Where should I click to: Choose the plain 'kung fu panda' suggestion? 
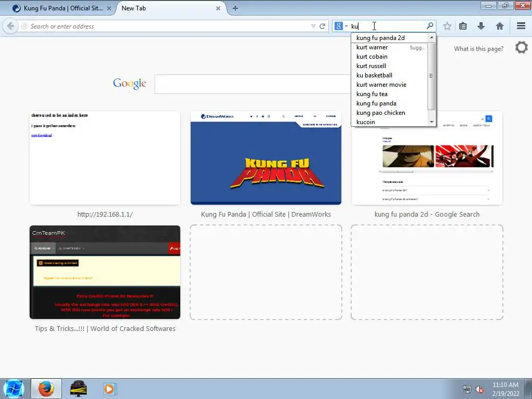[x=389, y=103]
